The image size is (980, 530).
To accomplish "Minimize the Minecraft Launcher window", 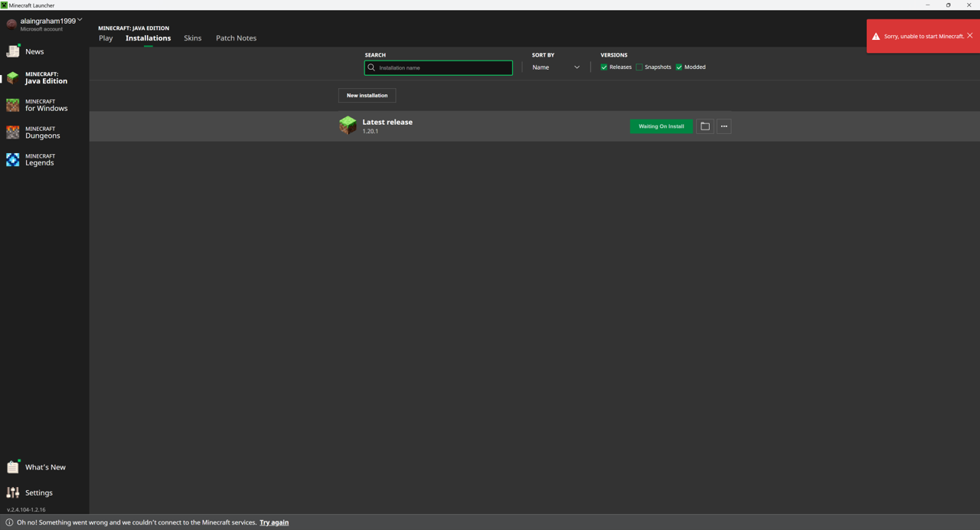I will pyautogui.click(x=928, y=5).
